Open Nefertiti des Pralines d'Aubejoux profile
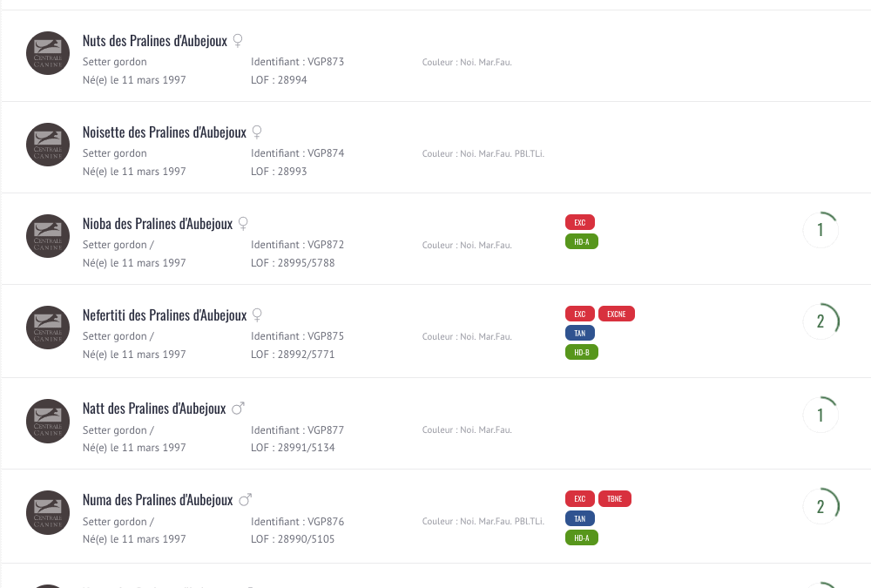The height and width of the screenshot is (588, 871). coord(165,315)
